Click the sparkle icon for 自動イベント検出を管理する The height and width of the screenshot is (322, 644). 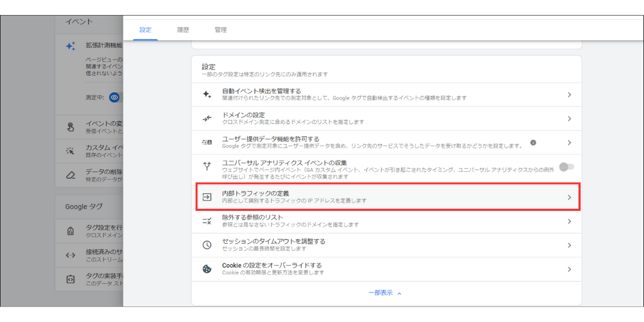[207, 94]
